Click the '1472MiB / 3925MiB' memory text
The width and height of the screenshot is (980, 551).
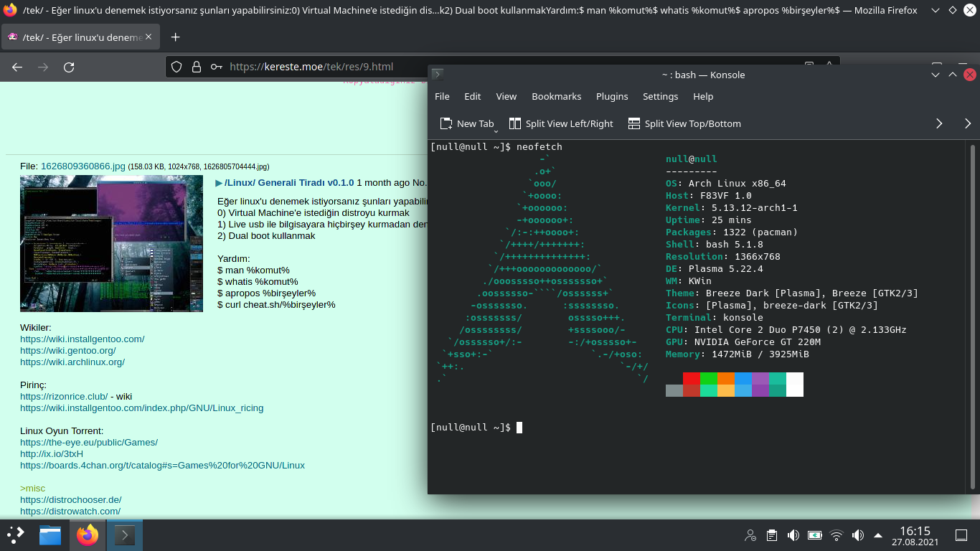pos(760,354)
